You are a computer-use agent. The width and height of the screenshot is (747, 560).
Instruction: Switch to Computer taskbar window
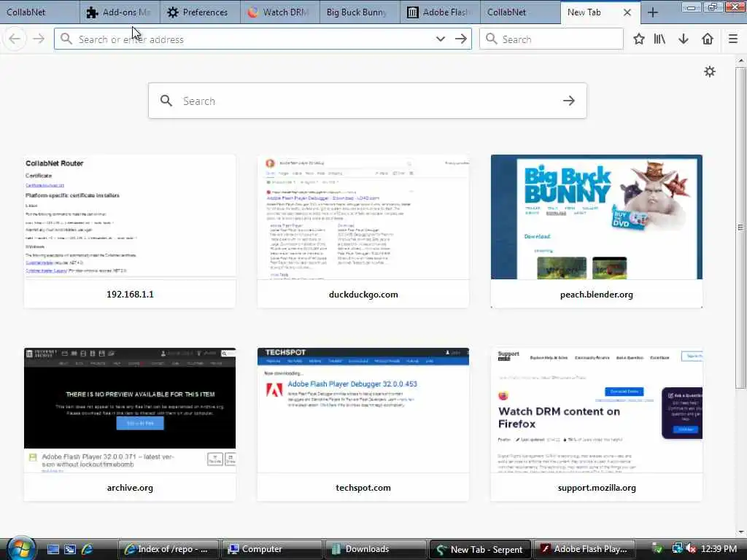point(272,549)
